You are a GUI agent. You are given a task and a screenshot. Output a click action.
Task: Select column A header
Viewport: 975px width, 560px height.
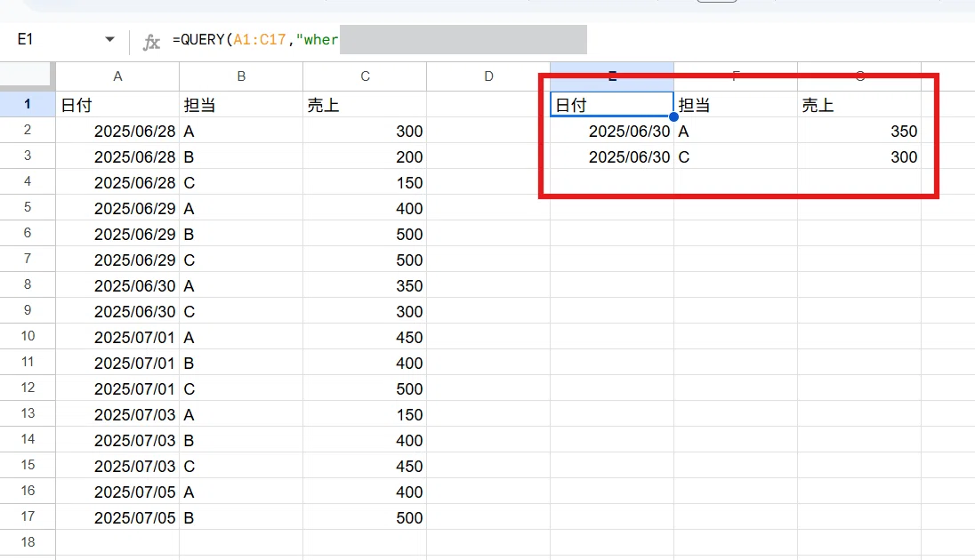(117, 76)
